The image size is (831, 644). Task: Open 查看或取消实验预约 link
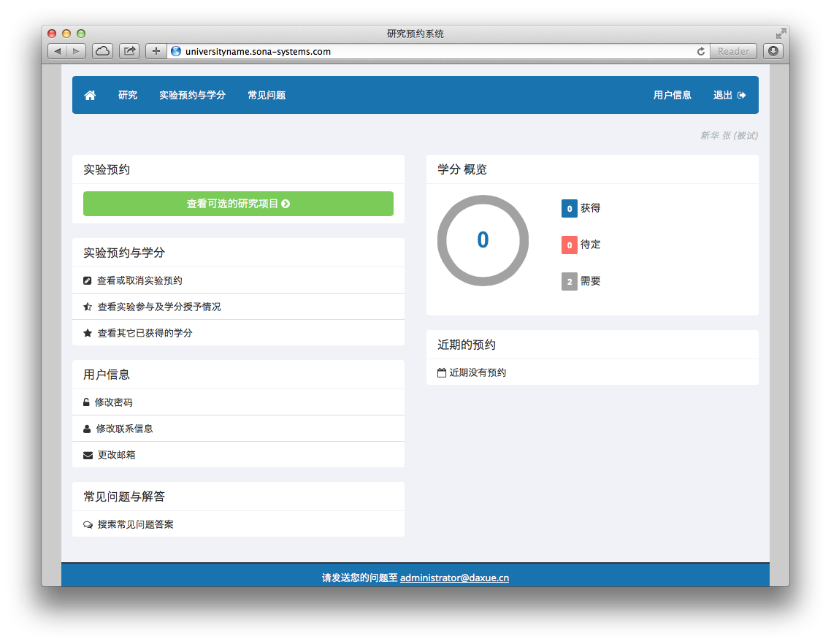pos(139,280)
